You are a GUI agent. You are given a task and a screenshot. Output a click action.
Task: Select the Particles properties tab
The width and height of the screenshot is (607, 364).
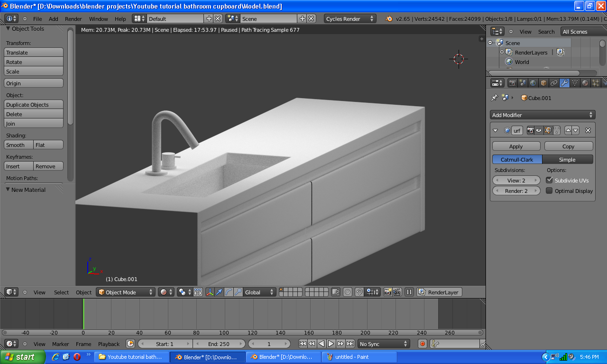pos(595,82)
